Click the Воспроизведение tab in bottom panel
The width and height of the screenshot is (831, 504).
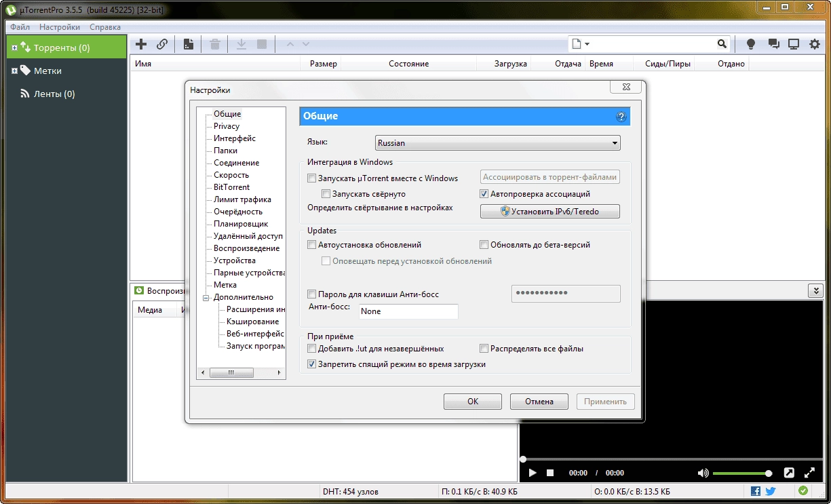(x=159, y=290)
